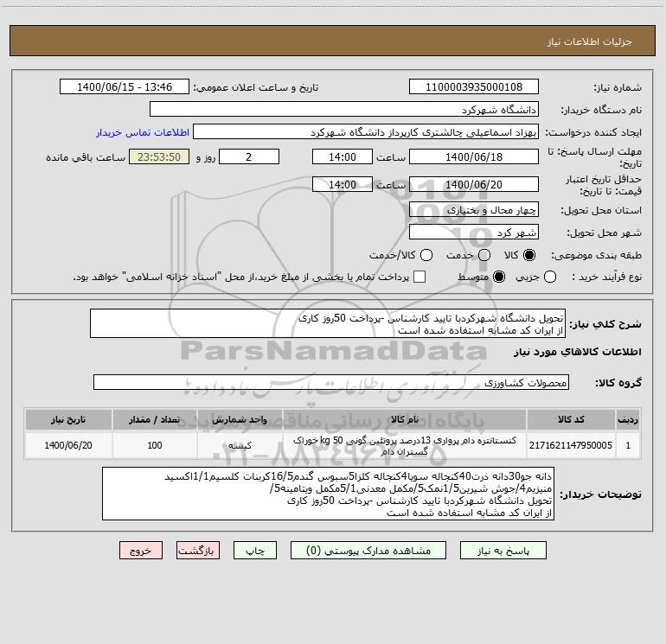The image size is (666, 644).
Task: Click the unit cell کیسه
Action: tap(240, 445)
